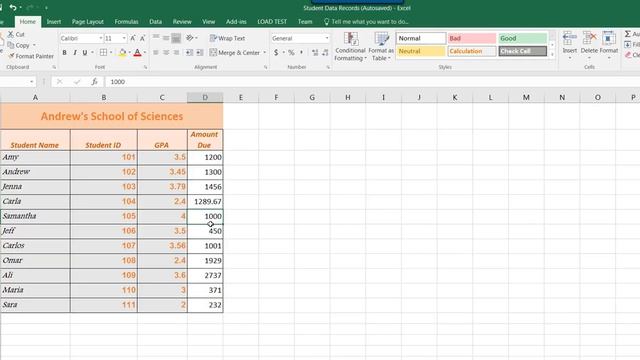640x360 pixels.
Task: Click the Orientation text angle icon
Action: [x=190, y=38]
